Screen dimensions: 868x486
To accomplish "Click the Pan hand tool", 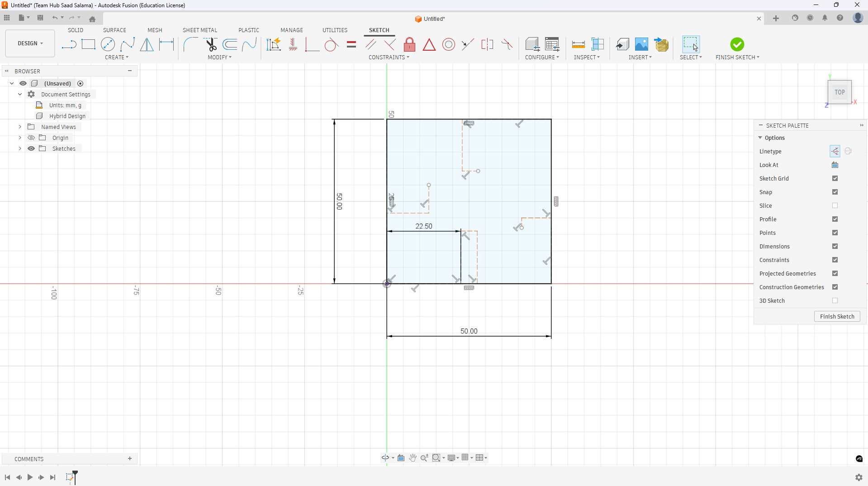I will click(413, 458).
